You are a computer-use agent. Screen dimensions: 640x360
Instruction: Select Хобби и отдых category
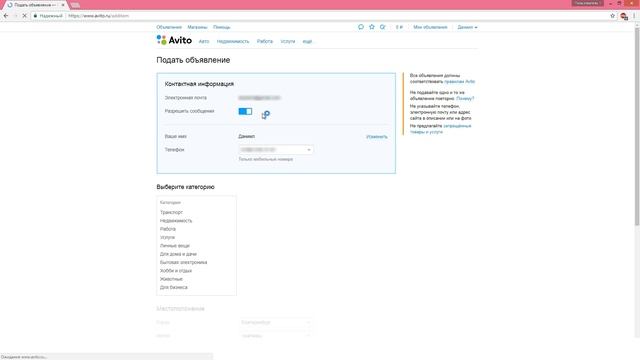click(x=176, y=271)
